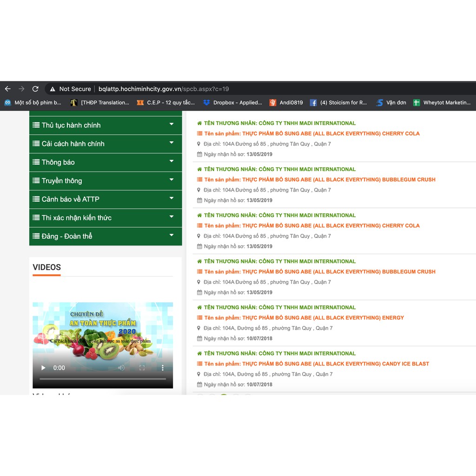Click the Dropbox favicon in bookmarks bar

click(207, 103)
